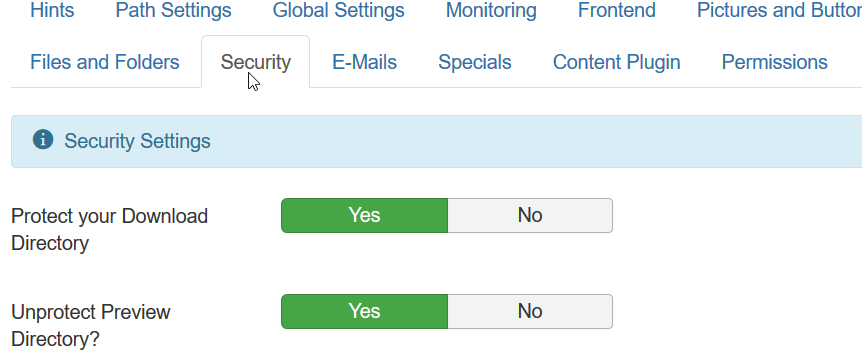The image size is (862, 361).
Task: Set Protect your Download Directory to Yes
Action: [x=364, y=215]
